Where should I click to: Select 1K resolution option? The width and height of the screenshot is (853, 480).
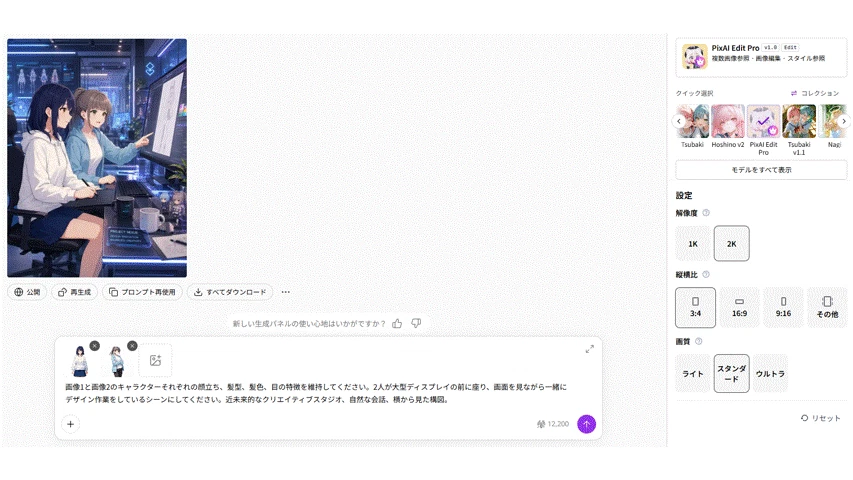click(693, 243)
